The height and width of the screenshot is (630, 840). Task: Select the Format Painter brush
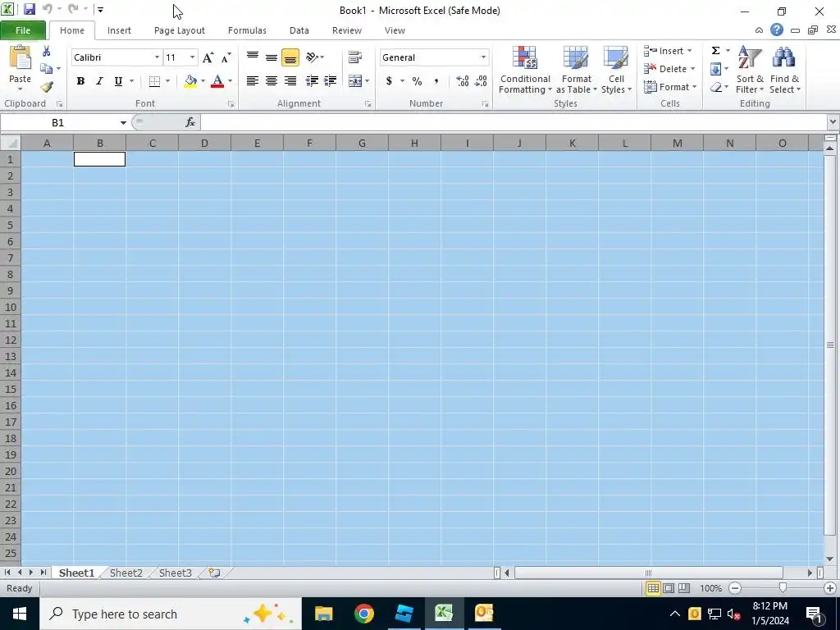[x=47, y=87]
